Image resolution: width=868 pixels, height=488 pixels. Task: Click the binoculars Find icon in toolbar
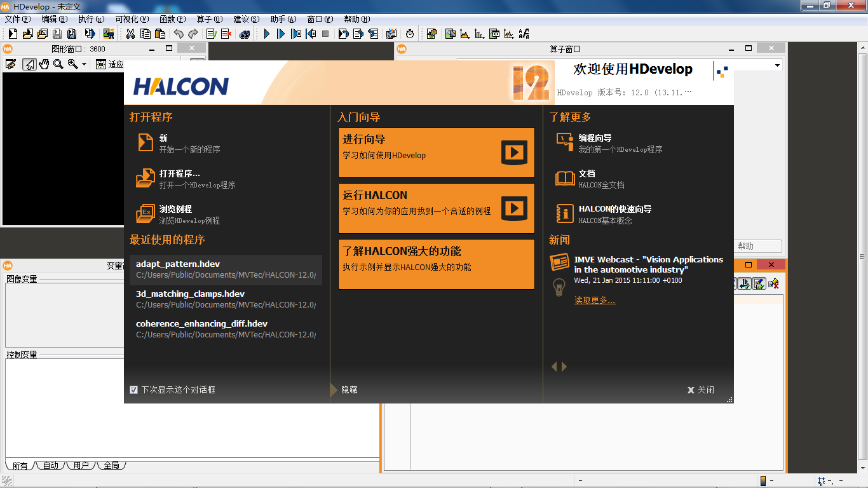(245, 34)
